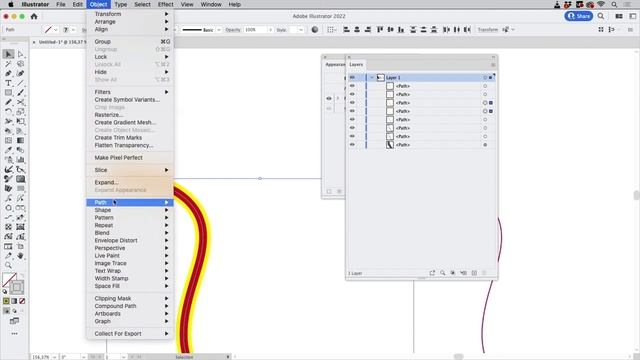Select the Hand tool
This screenshot has height=360, width=640.
[20, 256]
